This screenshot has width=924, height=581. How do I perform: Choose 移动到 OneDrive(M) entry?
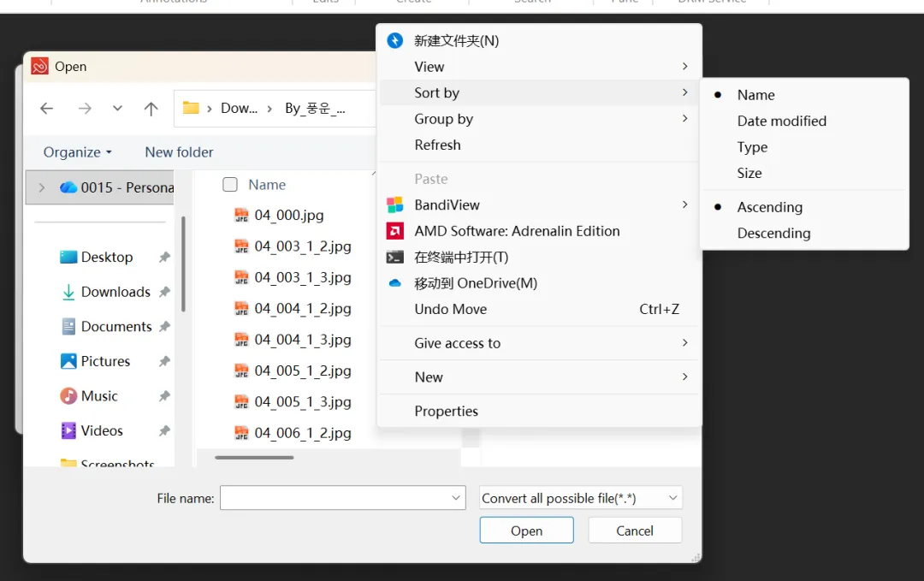(539, 283)
